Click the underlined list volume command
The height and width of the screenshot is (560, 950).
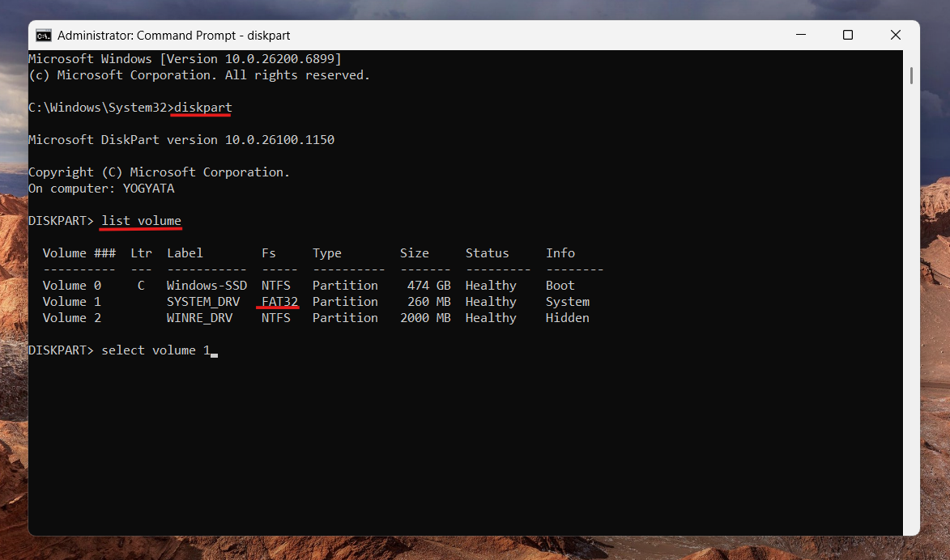click(140, 220)
